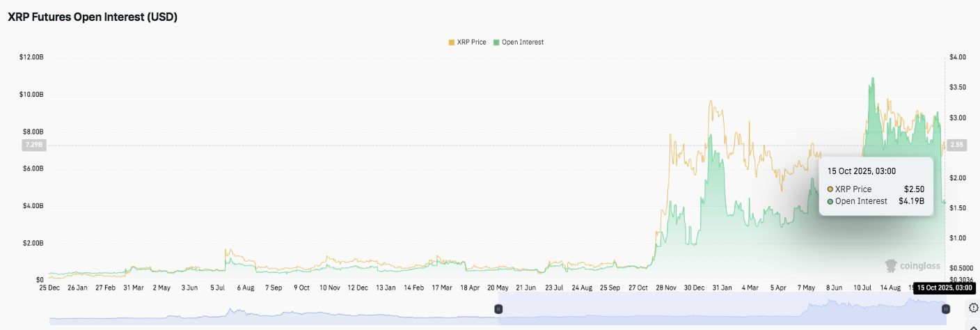The image size is (980, 330).
Task: Click the $4.00 right axis label
Action: (957, 57)
